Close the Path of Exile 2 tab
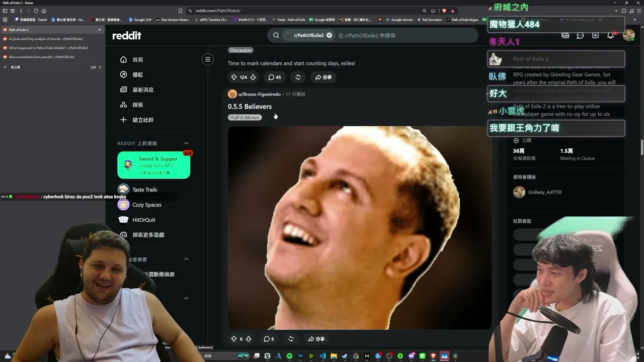 (x=99, y=30)
